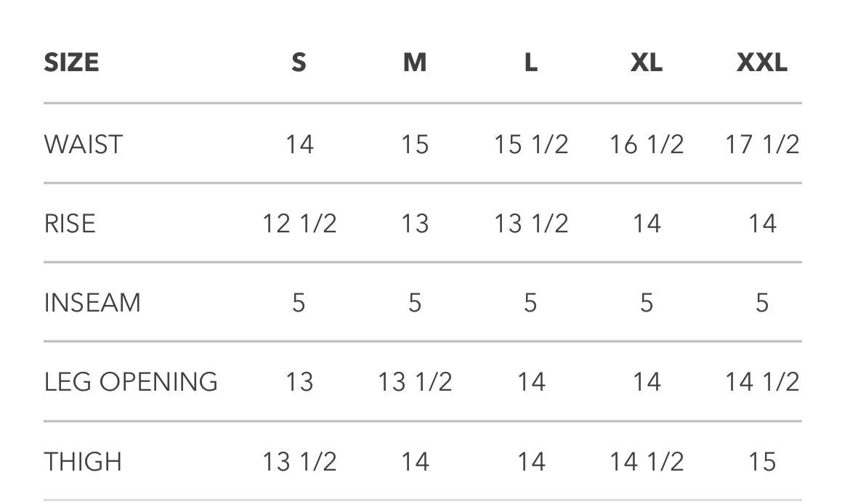The image size is (850, 504).
Task: Click waist value 17 1/2 for XXL
Action: coord(762,144)
